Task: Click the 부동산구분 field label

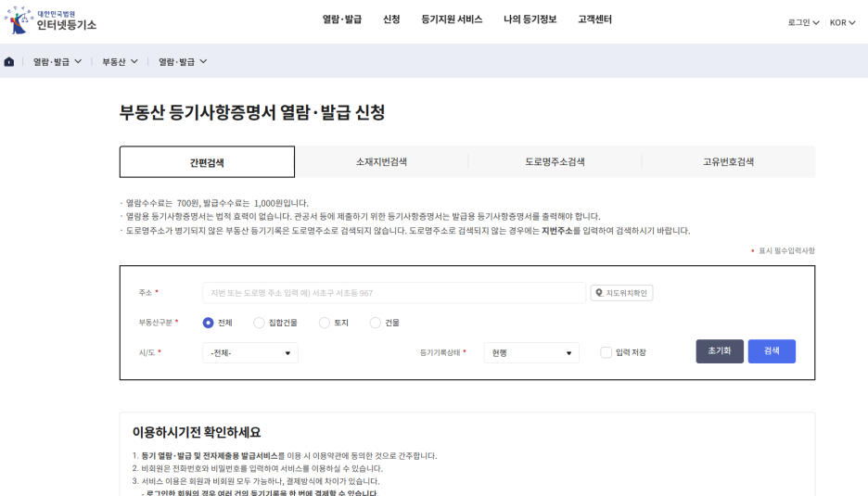Action: [156, 323]
